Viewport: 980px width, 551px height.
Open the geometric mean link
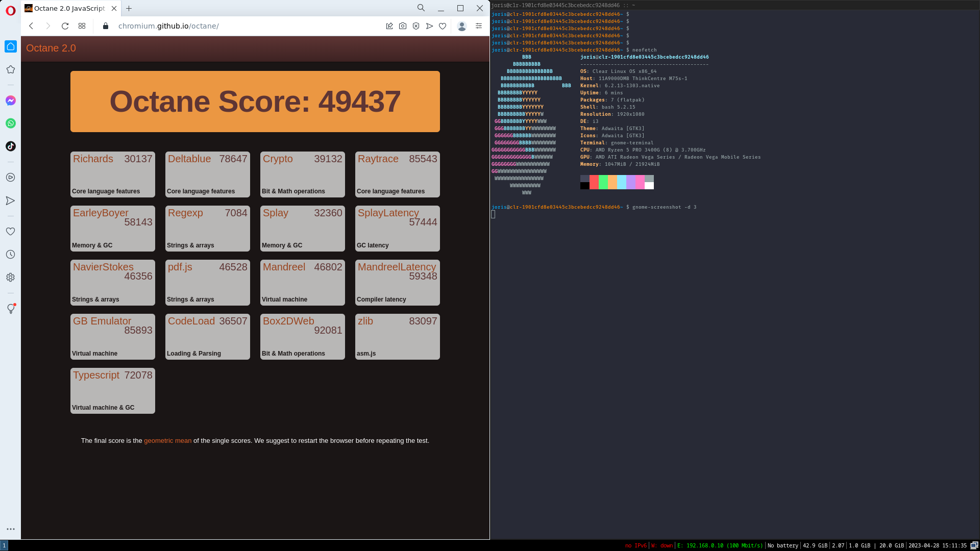[x=167, y=441]
